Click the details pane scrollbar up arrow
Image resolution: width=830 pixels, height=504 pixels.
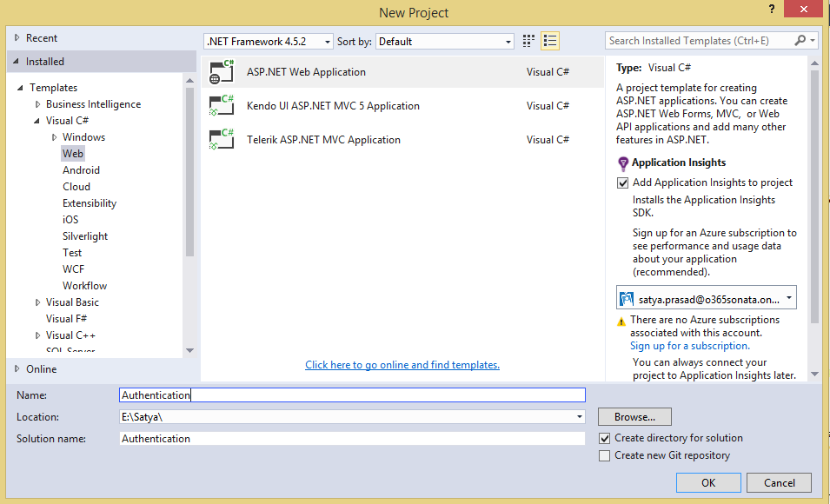pos(814,63)
